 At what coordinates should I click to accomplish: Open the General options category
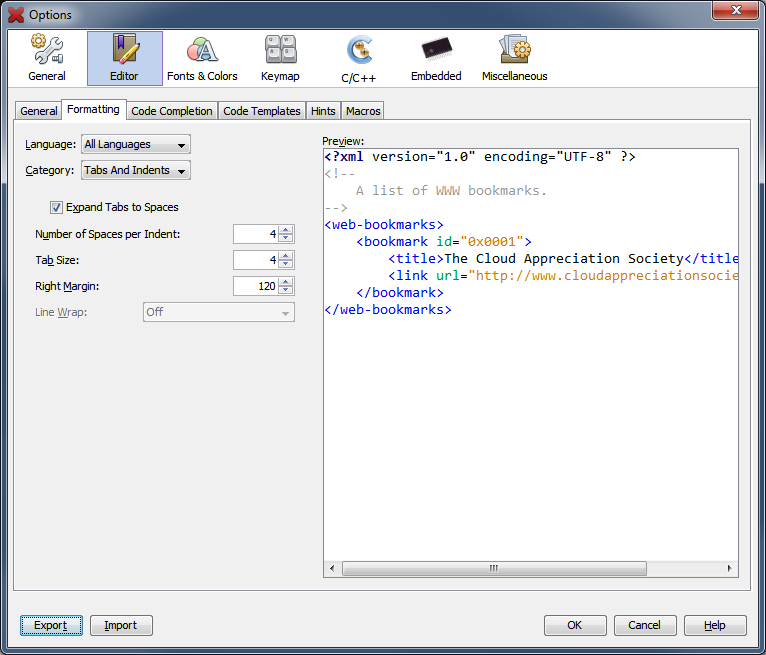pos(47,58)
